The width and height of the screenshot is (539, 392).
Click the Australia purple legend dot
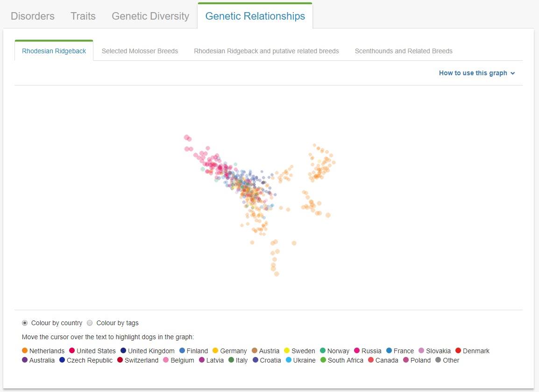click(25, 360)
